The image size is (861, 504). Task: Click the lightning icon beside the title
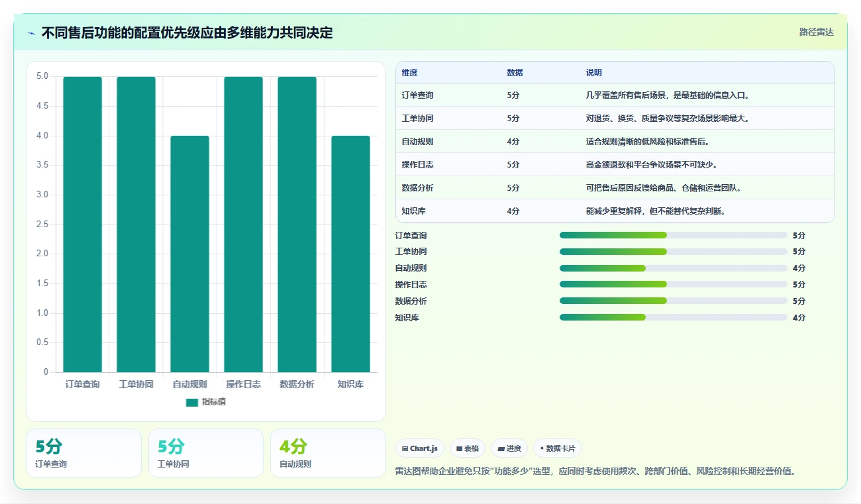click(32, 33)
